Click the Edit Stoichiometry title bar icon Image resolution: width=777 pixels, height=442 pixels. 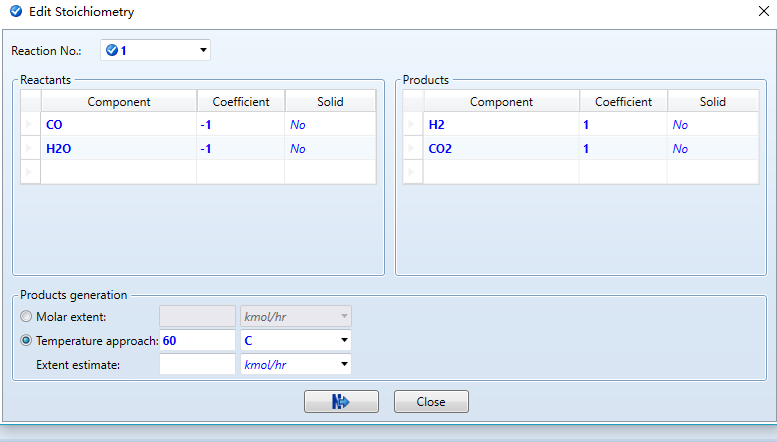[14, 13]
